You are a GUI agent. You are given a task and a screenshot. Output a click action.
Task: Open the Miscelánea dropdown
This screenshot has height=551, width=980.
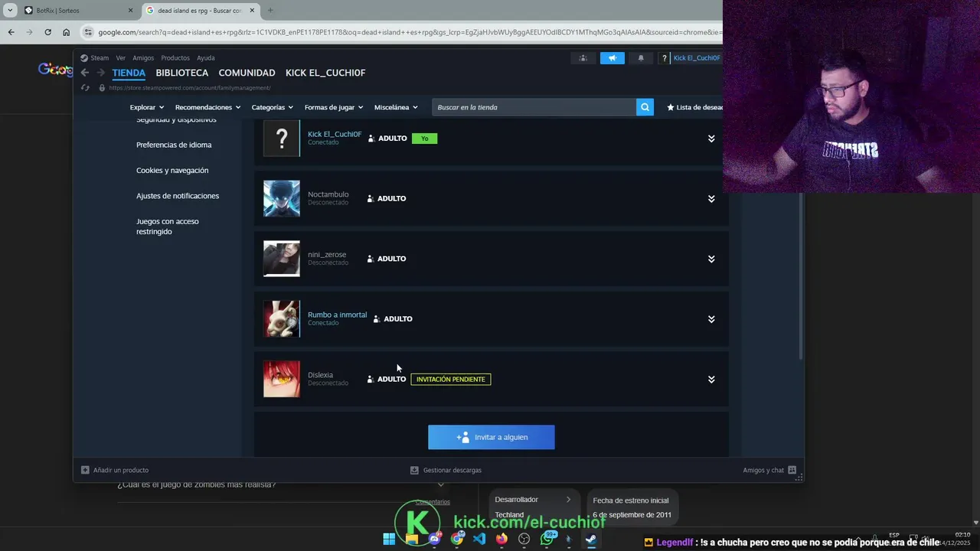(x=396, y=107)
